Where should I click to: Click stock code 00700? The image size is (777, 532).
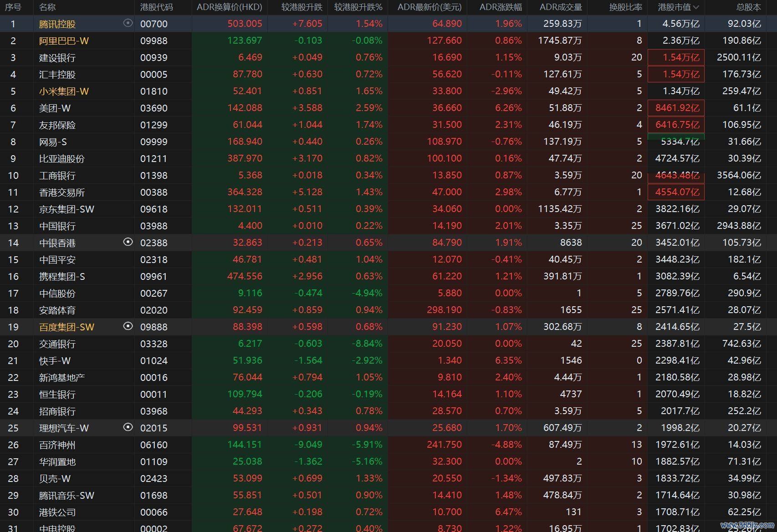pyautogui.click(x=154, y=24)
